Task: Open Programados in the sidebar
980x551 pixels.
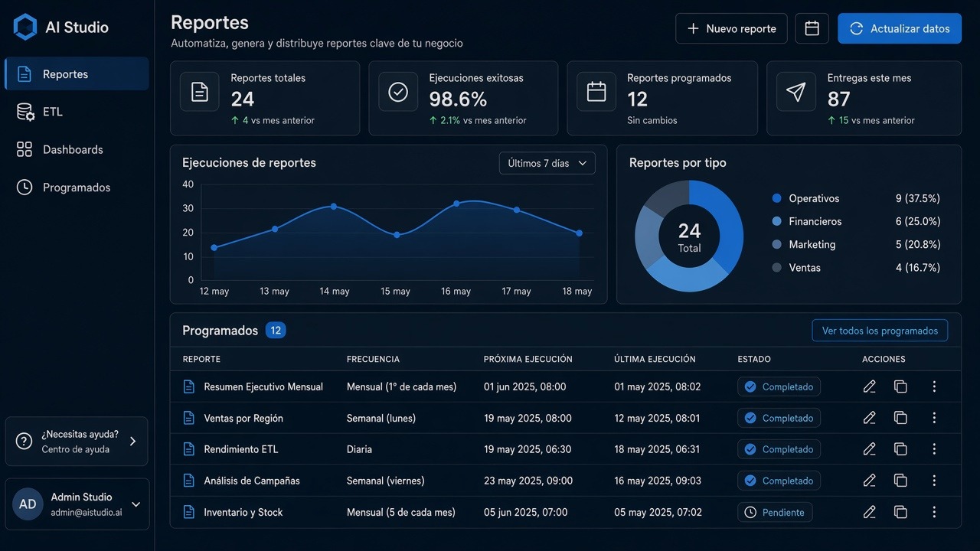Action: click(x=77, y=187)
